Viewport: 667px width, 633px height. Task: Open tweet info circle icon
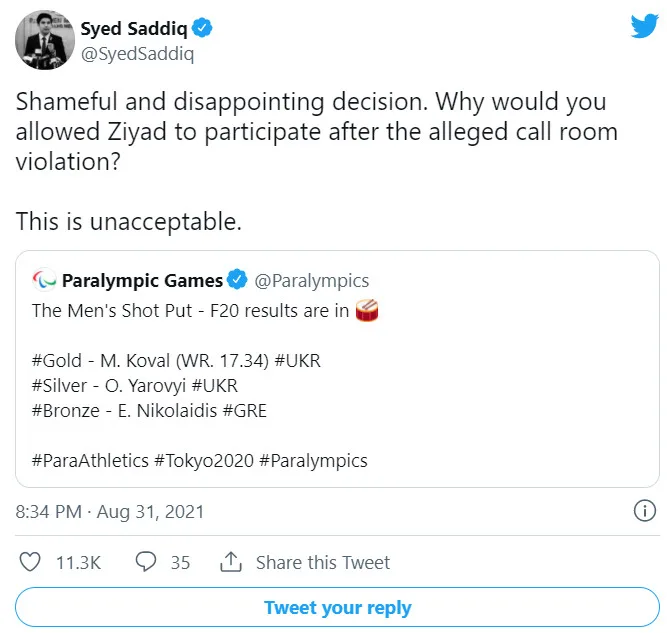(644, 511)
